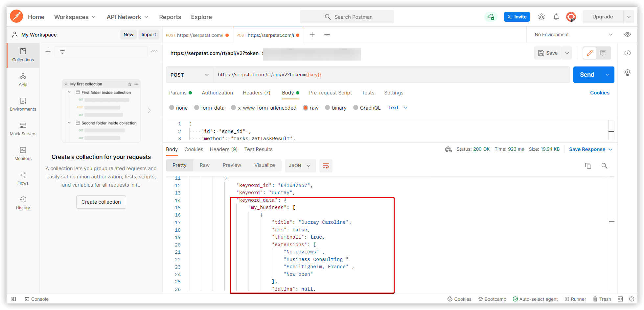Open the collections panel ellipsis options
The image size is (644, 310).
tap(154, 51)
